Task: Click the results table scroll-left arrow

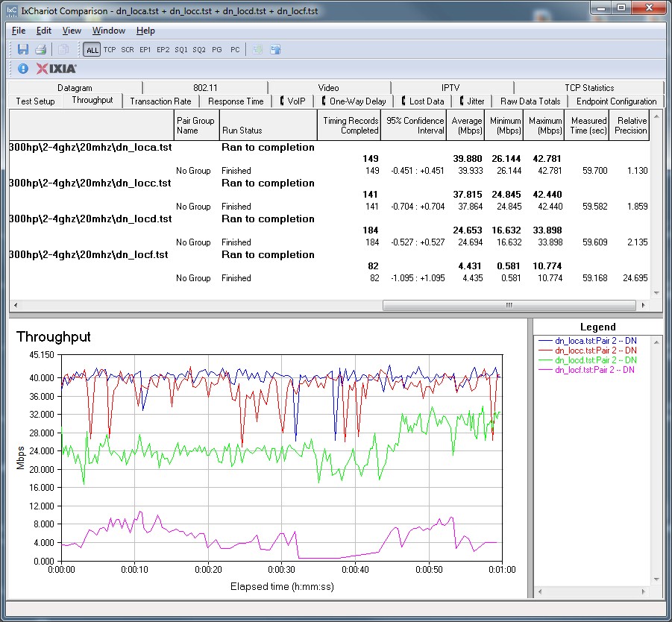Action: 16,305
